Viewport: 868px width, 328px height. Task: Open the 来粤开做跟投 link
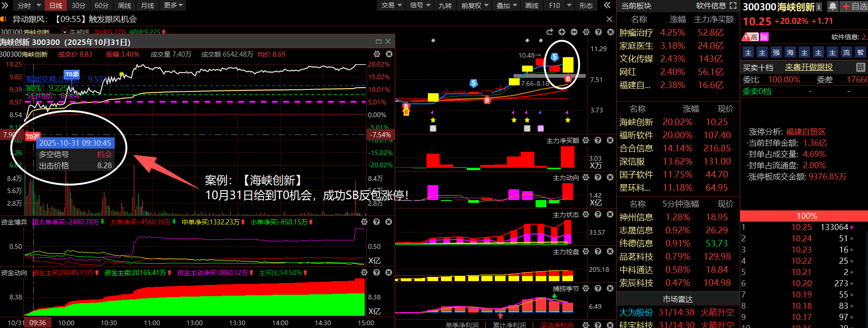tap(809, 67)
